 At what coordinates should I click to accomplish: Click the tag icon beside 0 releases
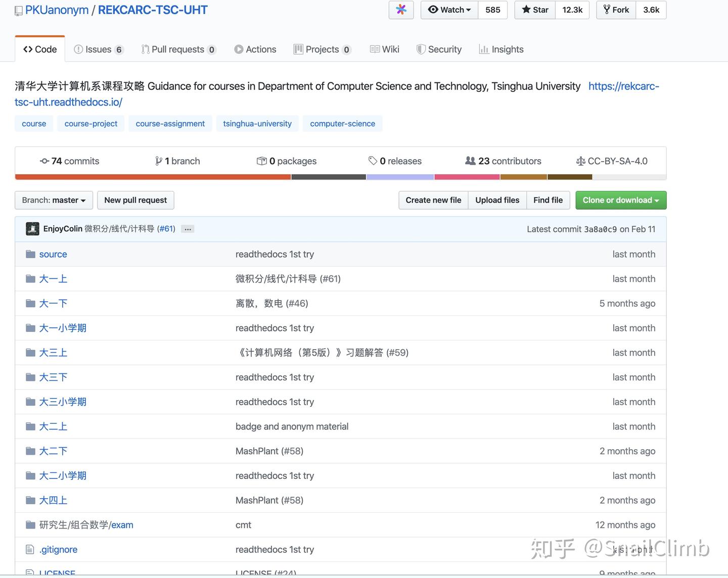(x=373, y=161)
